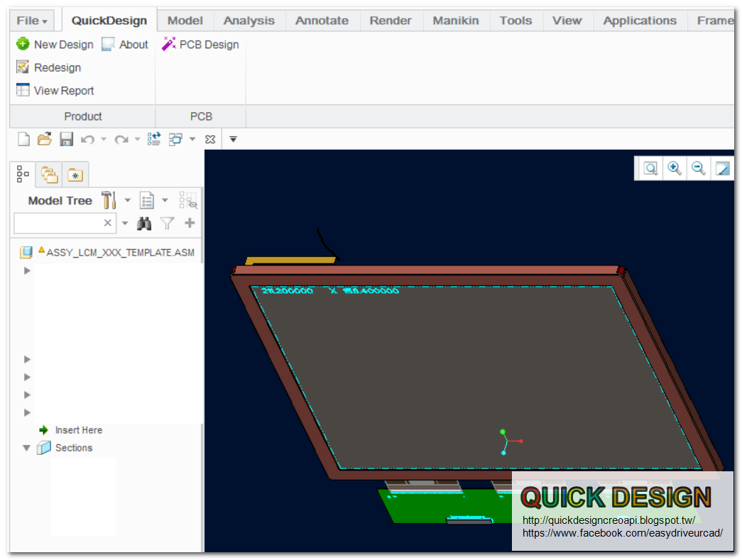Switch to the Folder Browser tab
742x560 pixels.
coord(49,174)
